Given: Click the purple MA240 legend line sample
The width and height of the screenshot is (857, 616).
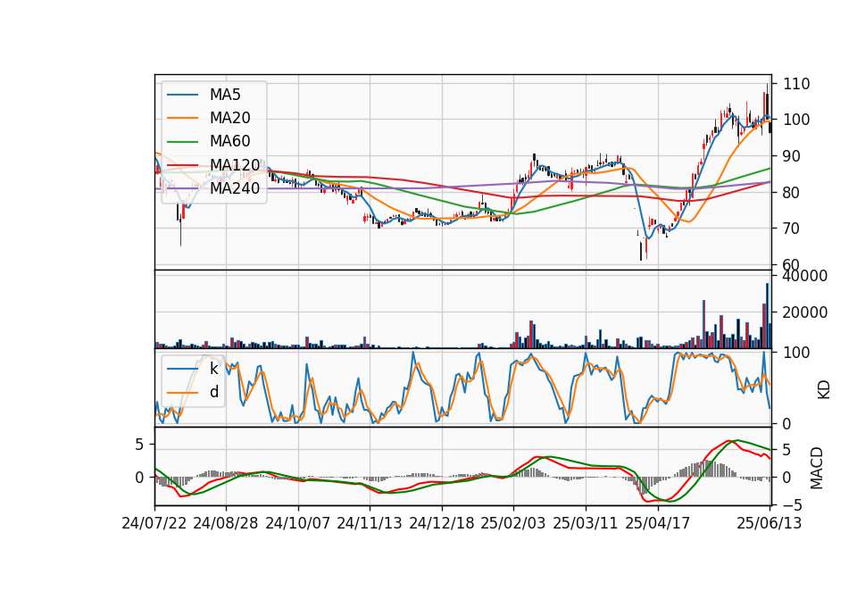Looking at the screenshot, I should pos(182,188).
